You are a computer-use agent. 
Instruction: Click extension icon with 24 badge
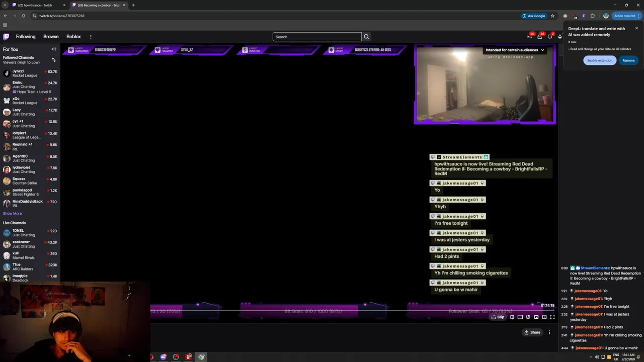pos(575,16)
